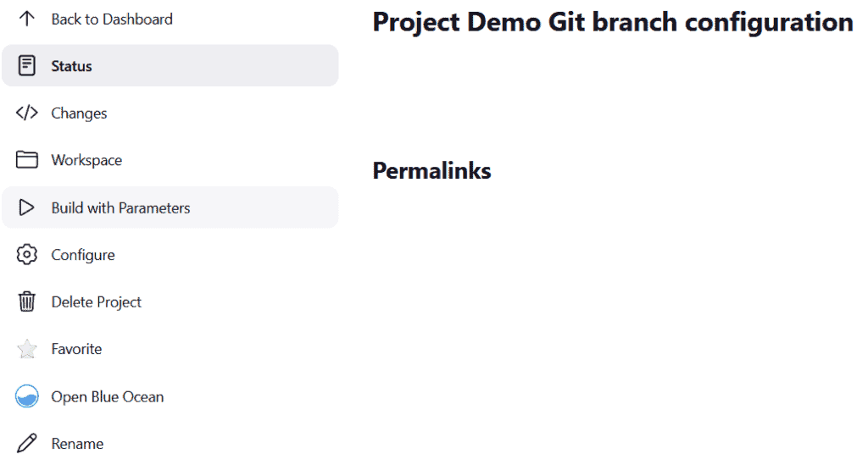The width and height of the screenshot is (868, 459).
Task: Click the Build with Parameters play icon
Action: pos(26,207)
